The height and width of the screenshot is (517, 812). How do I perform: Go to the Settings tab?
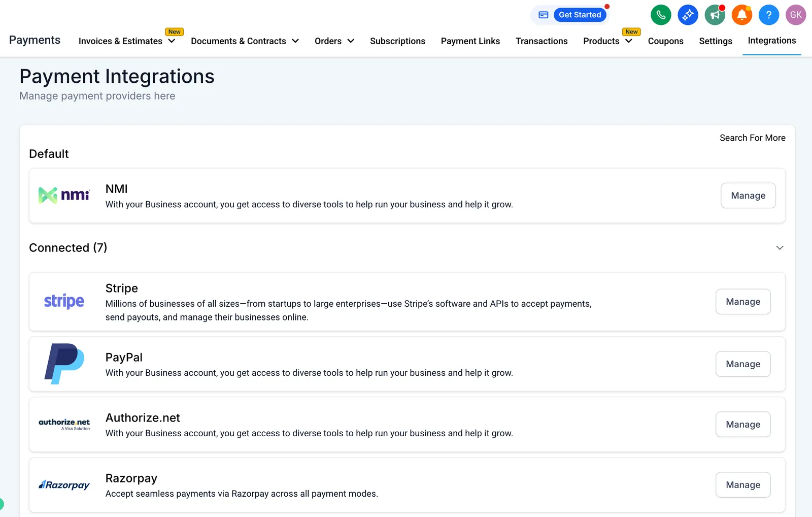tap(716, 41)
